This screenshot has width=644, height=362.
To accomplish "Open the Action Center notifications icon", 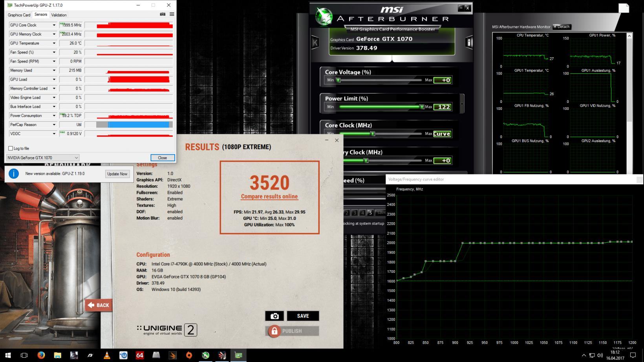I will [x=633, y=355].
